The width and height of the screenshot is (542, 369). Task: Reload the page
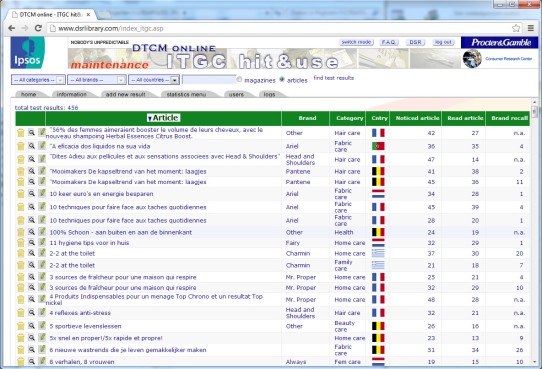coord(38,28)
